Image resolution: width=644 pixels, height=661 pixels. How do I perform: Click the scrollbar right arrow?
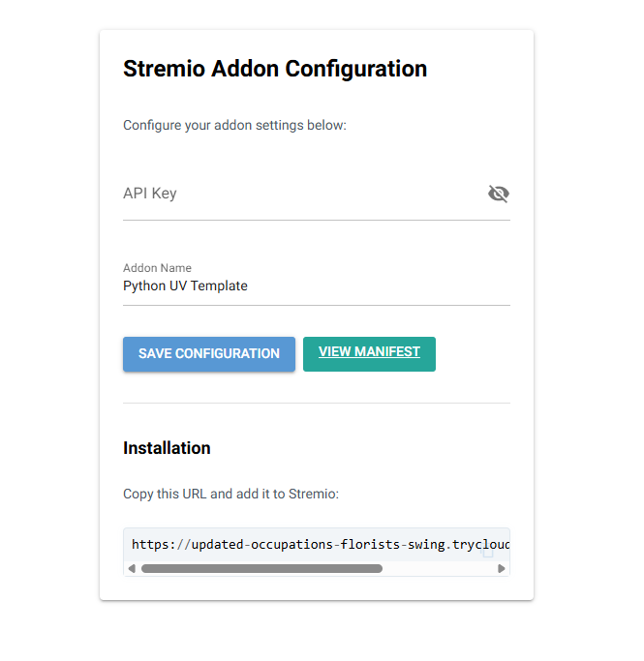click(x=502, y=569)
